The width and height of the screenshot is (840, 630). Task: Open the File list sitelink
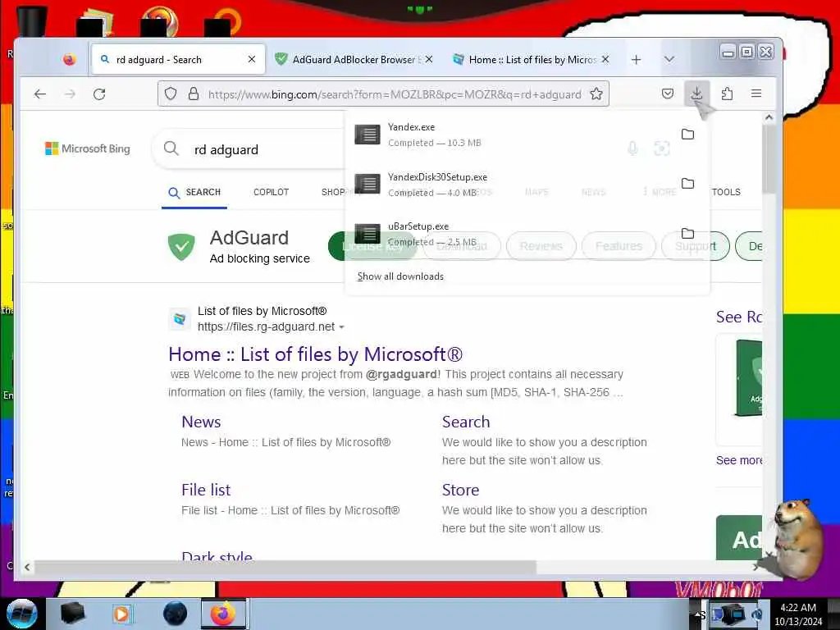tap(206, 491)
